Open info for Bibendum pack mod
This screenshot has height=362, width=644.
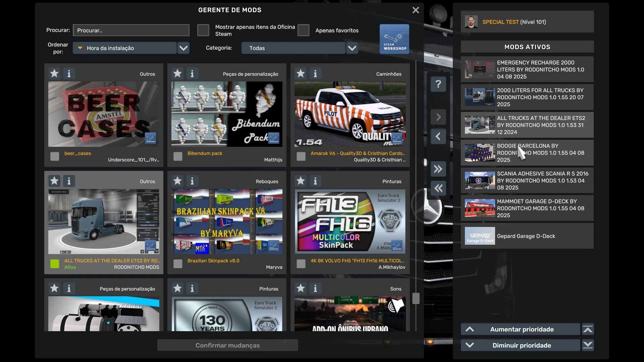[192, 73]
